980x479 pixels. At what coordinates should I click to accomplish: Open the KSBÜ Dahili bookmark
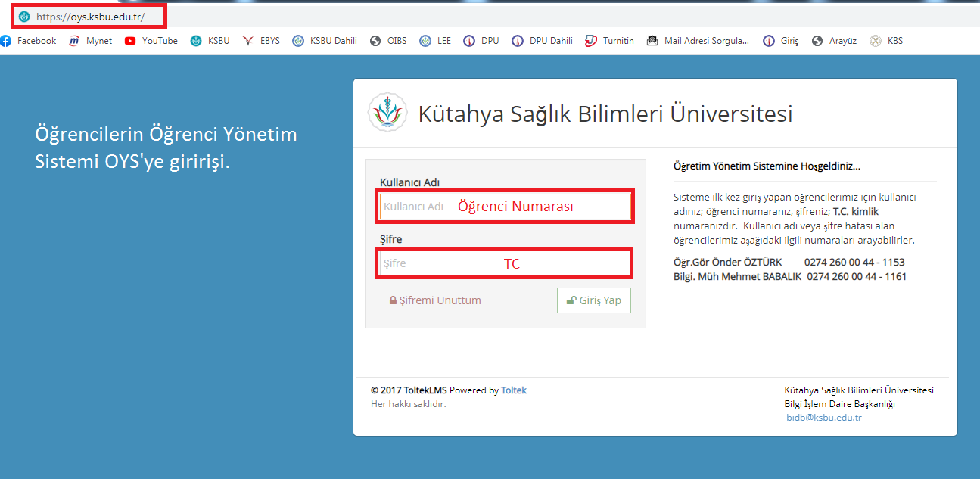coord(325,41)
